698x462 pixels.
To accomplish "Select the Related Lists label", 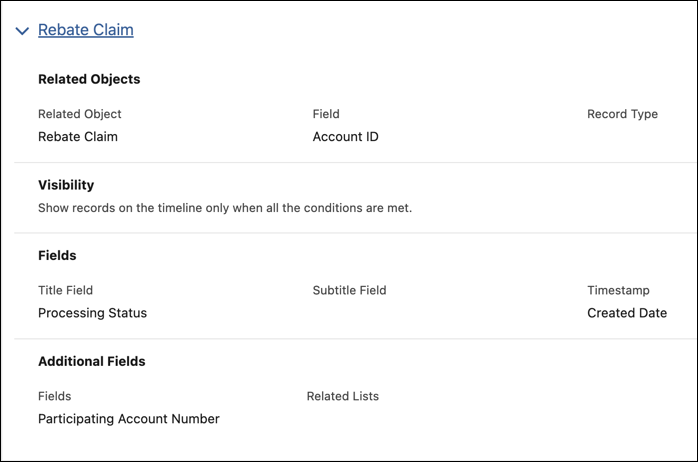I will click(342, 396).
